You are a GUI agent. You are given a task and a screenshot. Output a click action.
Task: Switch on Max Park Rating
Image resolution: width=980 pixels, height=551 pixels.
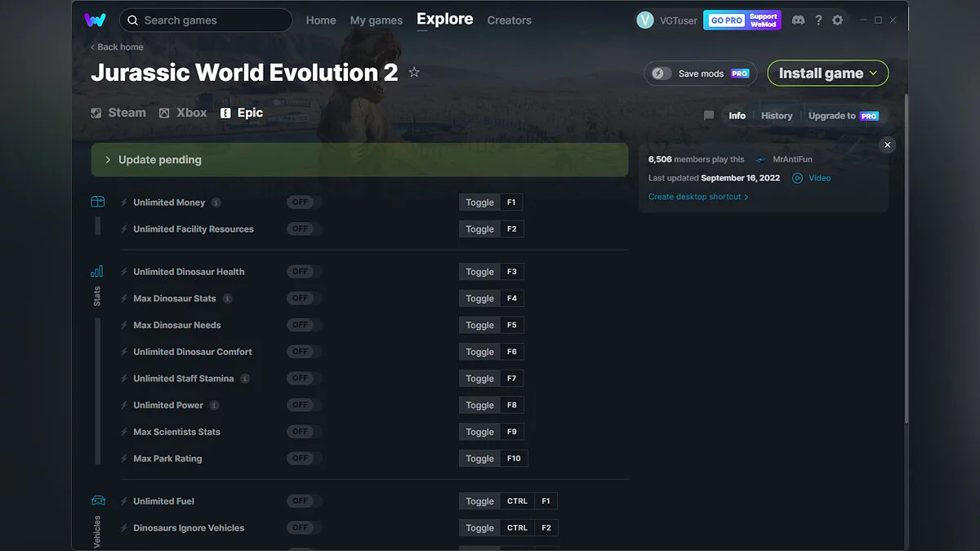tap(302, 458)
